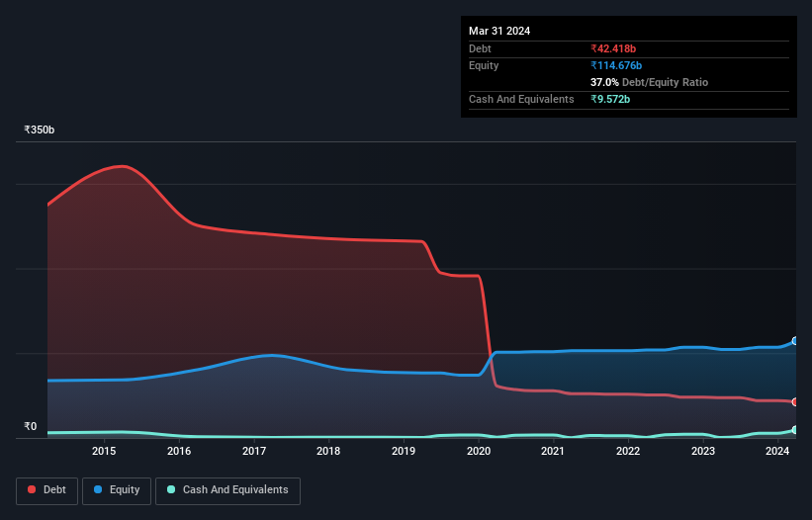Click the ₹42.418b debt value
Viewport: 812px width, 520px height.
[613, 48]
